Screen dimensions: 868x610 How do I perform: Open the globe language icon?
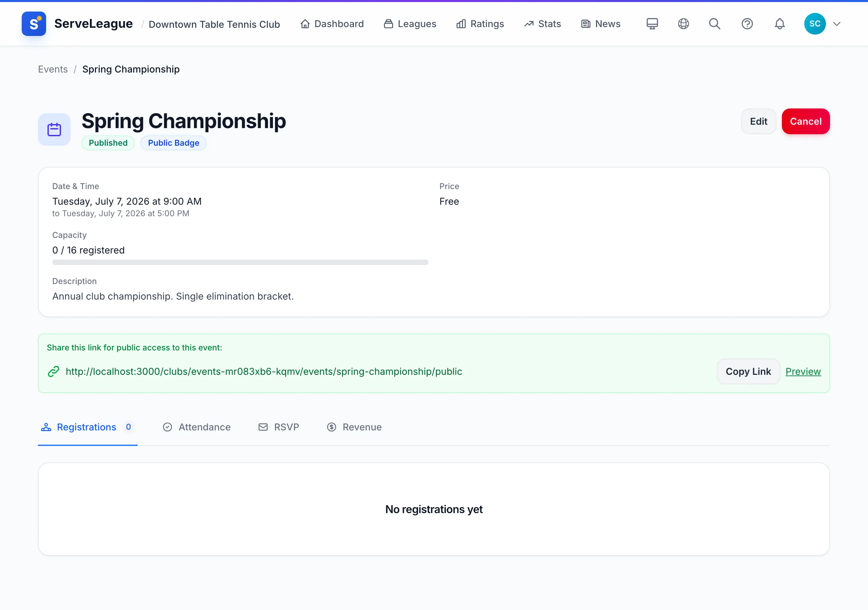(683, 24)
